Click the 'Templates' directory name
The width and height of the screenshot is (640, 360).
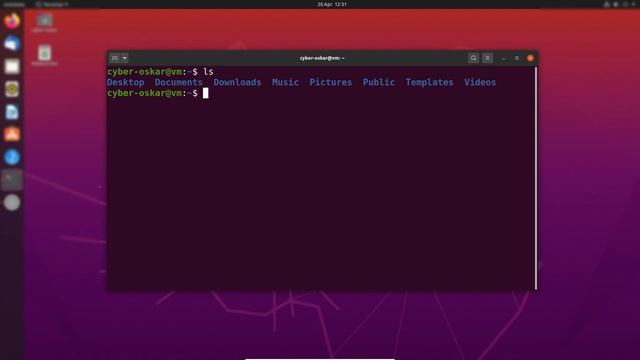click(429, 82)
